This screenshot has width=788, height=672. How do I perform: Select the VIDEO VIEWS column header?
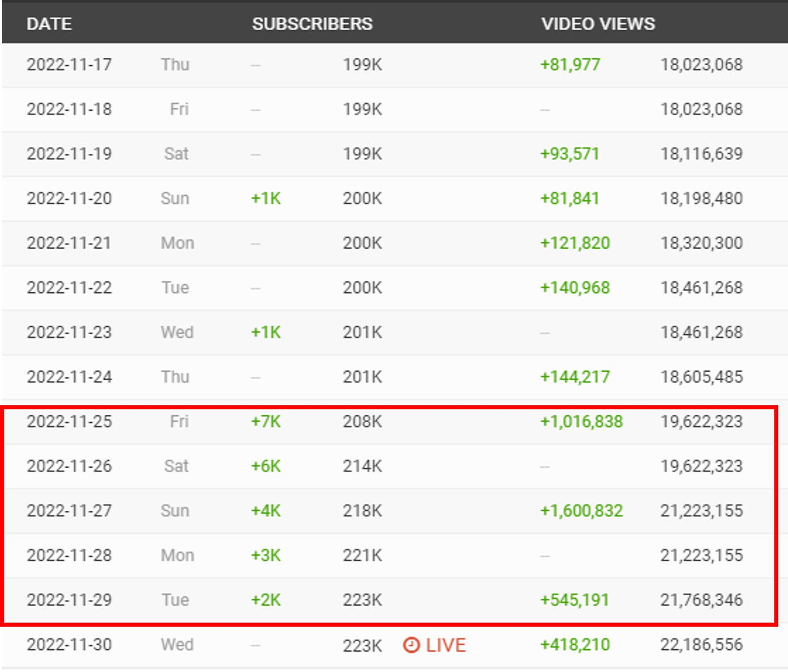point(598,24)
